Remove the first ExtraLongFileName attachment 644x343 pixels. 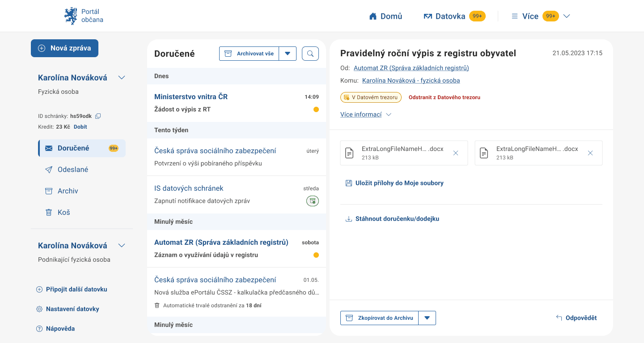455,153
